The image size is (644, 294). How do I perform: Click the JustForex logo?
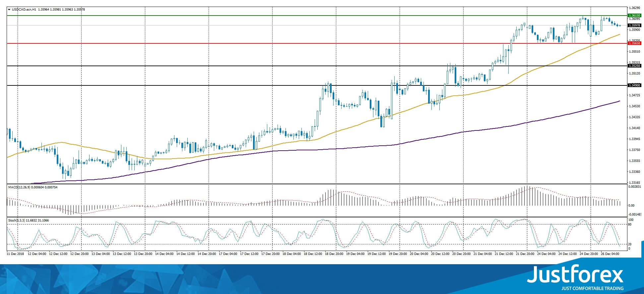pyautogui.click(x=575, y=274)
